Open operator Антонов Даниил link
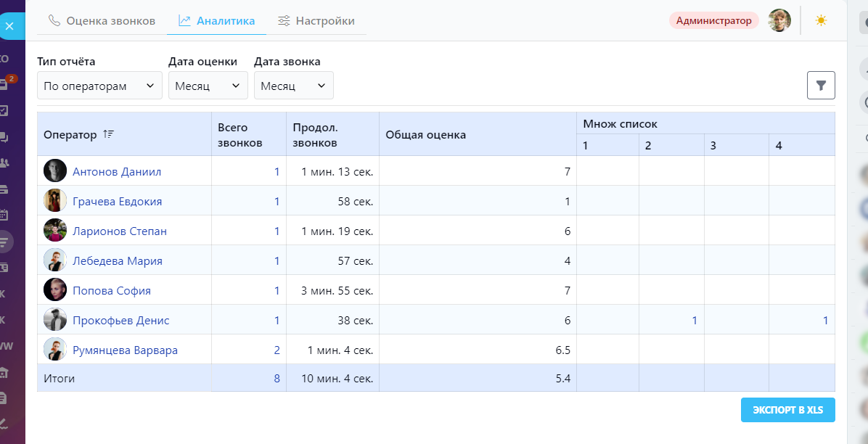Viewport: 868px width, 444px height. point(117,172)
